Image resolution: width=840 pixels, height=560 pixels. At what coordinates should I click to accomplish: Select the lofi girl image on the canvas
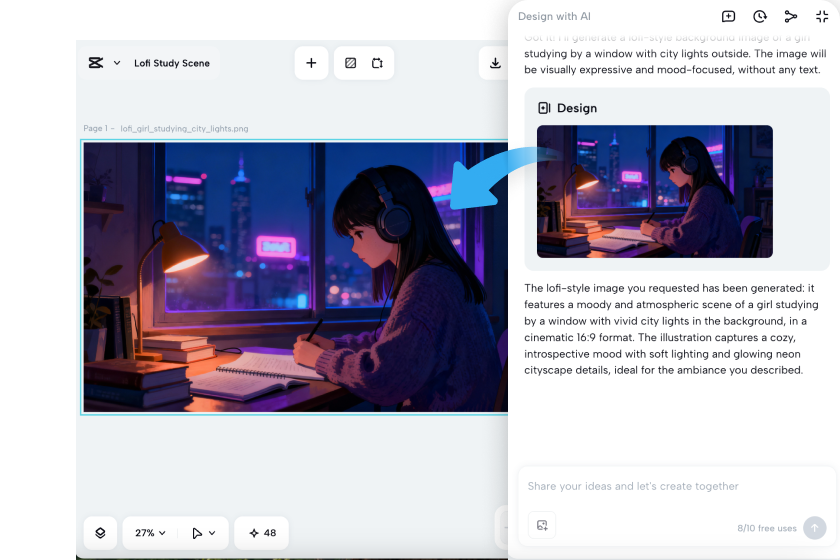[296, 277]
